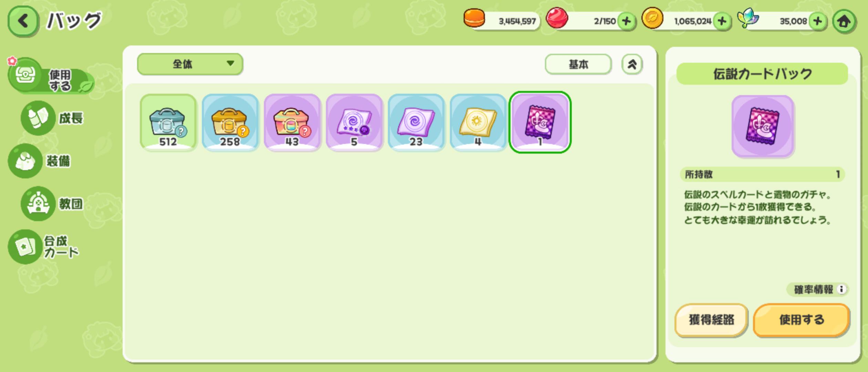Open the 基本 sort option
868x372 pixels.
pyautogui.click(x=578, y=64)
